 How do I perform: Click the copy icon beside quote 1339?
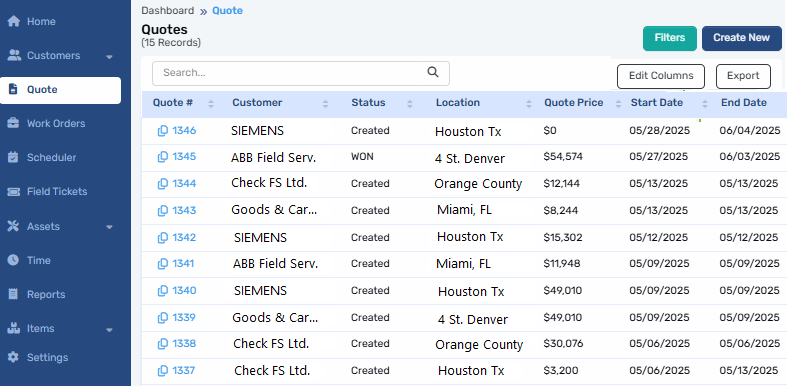pos(163,318)
